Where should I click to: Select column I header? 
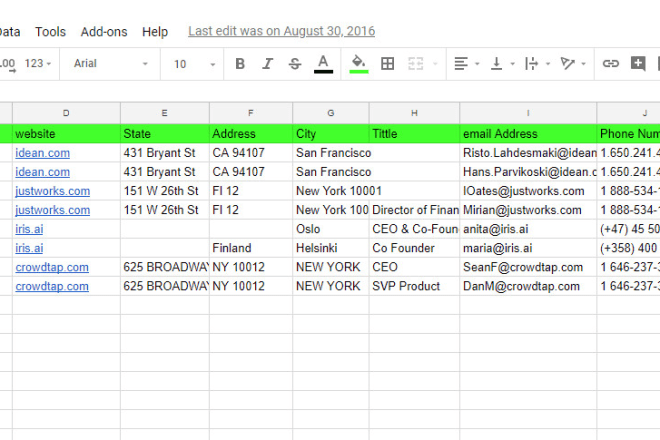click(528, 113)
